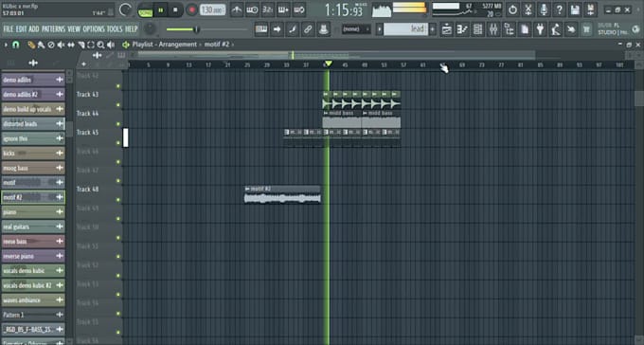Toggle mute dot for Track 45
Screen dimensions: 644x345
tap(118, 143)
